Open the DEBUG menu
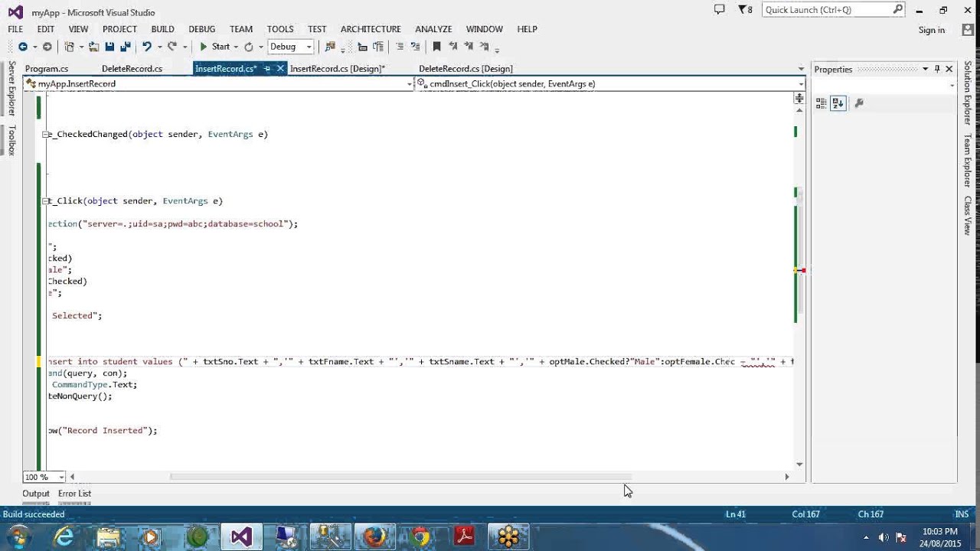Image resolution: width=980 pixels, height=551 pixels. pos(201,29)
